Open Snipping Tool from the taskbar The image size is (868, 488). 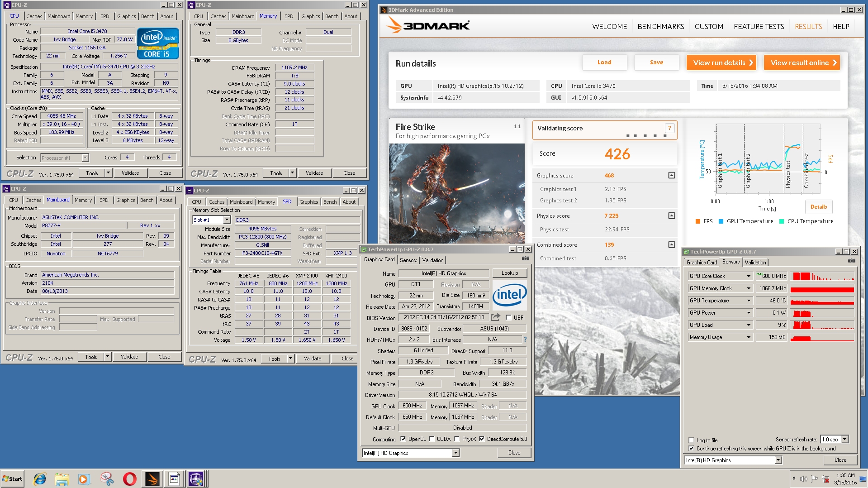107,479
